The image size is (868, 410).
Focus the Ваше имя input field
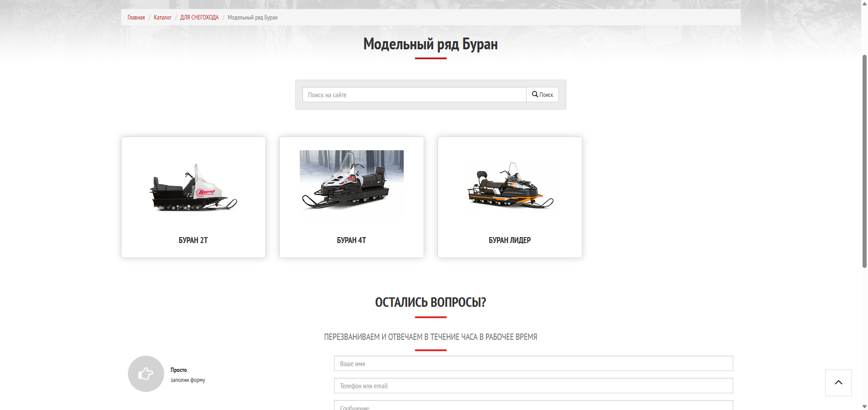533,363
